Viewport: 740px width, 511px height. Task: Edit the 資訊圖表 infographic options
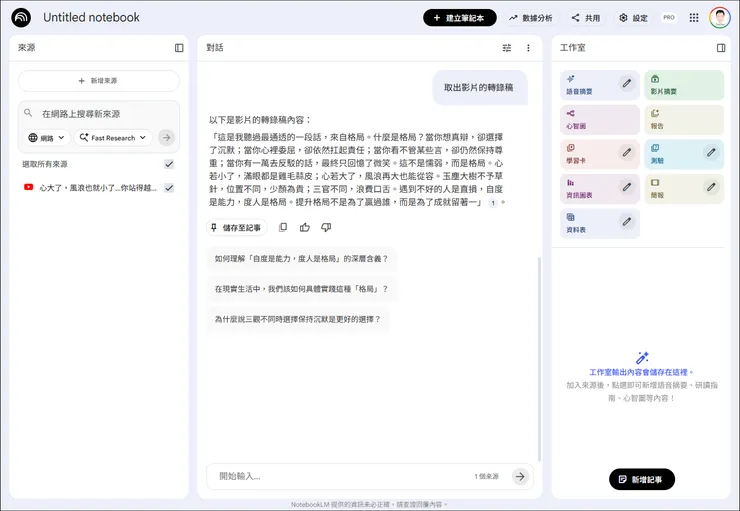(x=626, y=187)
